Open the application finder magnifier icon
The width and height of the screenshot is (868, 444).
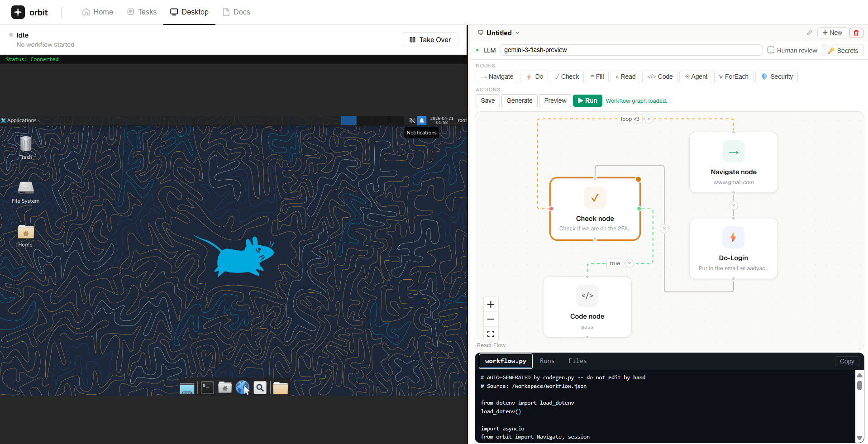point(260,387)
